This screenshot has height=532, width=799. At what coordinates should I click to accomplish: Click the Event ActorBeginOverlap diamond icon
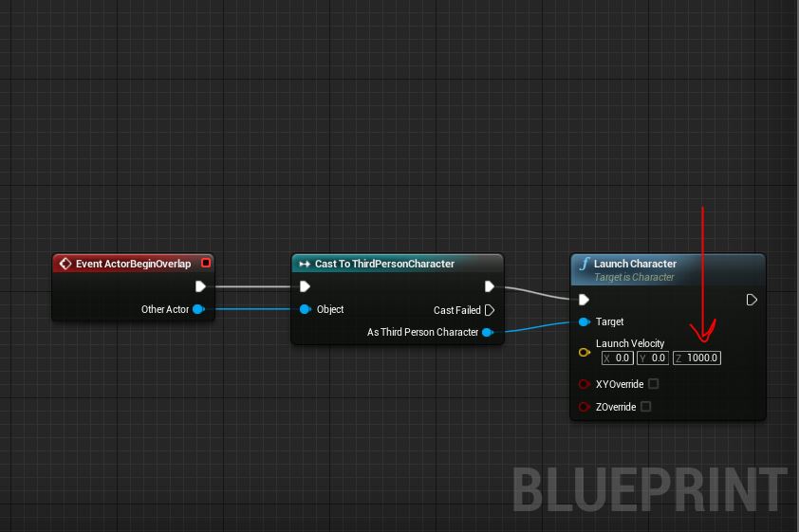65,264
